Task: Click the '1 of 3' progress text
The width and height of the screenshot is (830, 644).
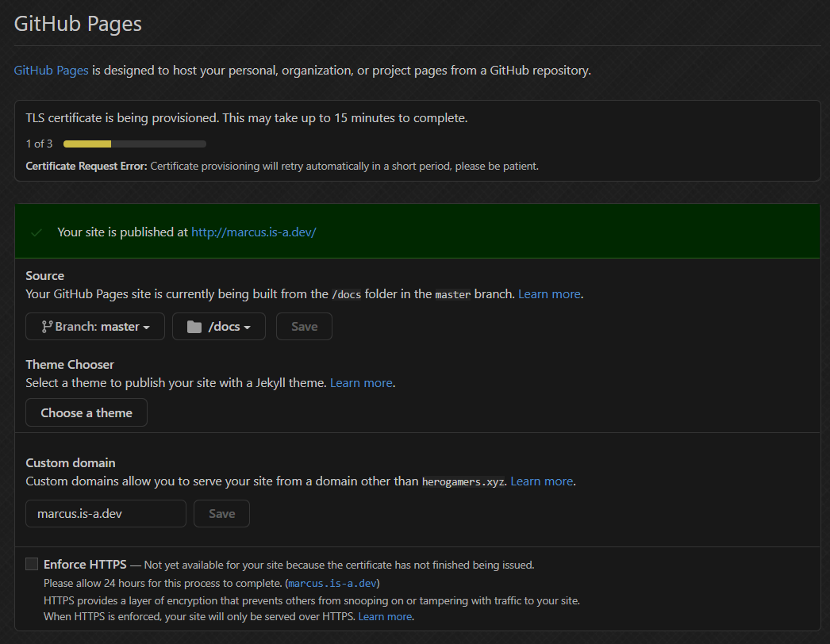Action: click(x=39, y=144)
